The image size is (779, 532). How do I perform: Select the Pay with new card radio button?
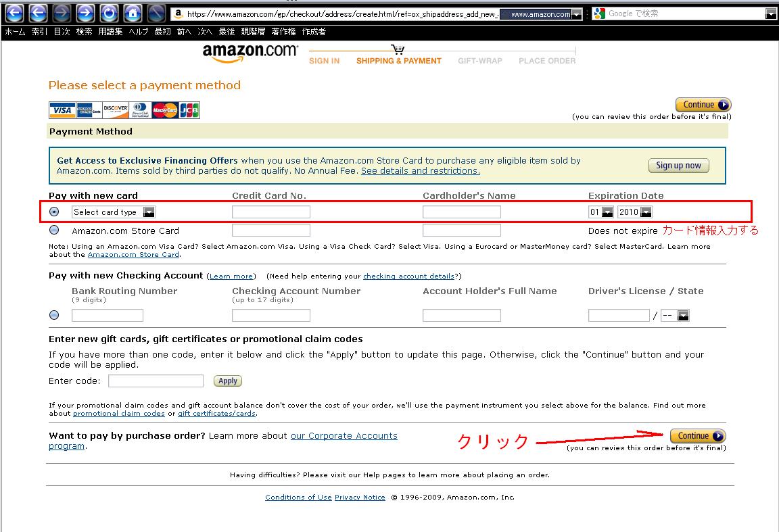[x=54, y=212]
